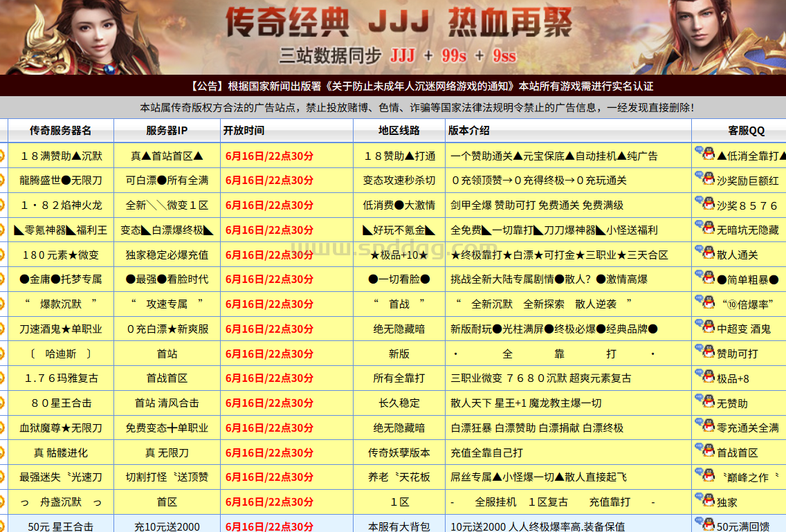
Task: Click QQ icon beside 中超变 酒鬼
Action: tap(705, 327)
